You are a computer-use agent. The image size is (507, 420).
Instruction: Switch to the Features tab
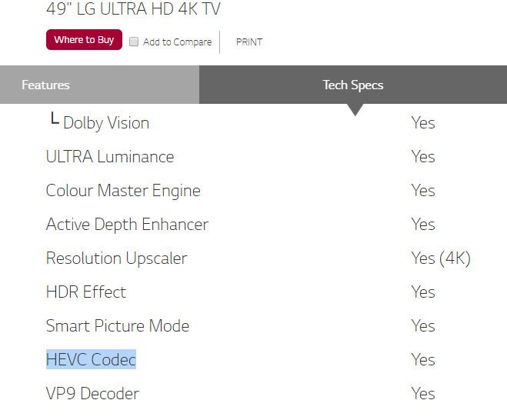coord(45,85)
